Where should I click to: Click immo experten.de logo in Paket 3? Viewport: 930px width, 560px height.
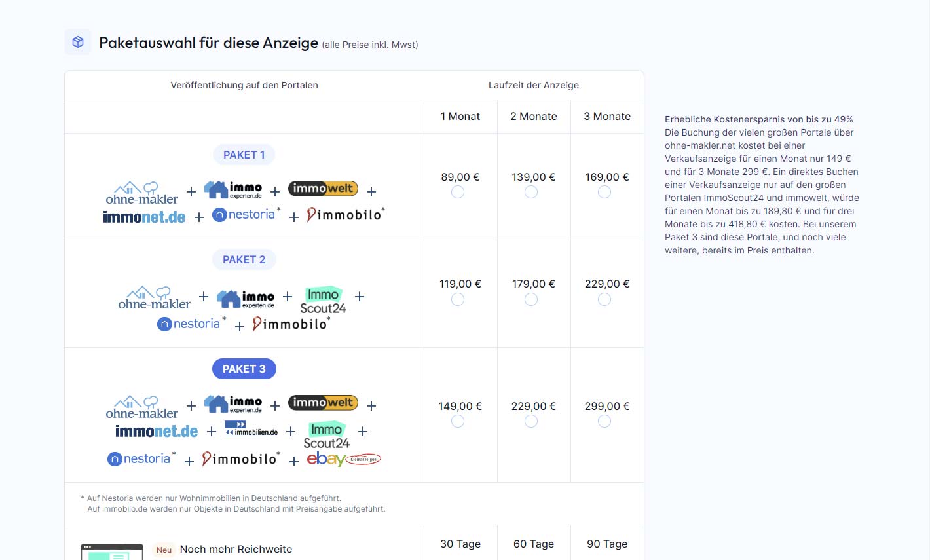point(233,404)
